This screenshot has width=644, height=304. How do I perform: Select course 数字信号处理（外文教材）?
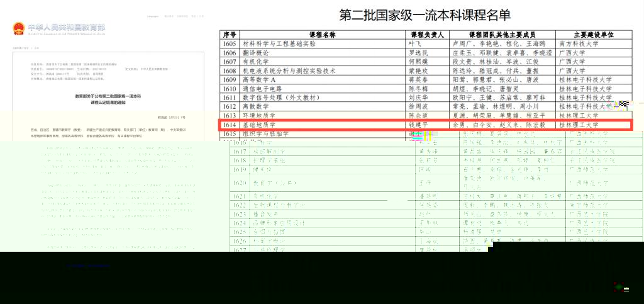click(x=281, y=98)
